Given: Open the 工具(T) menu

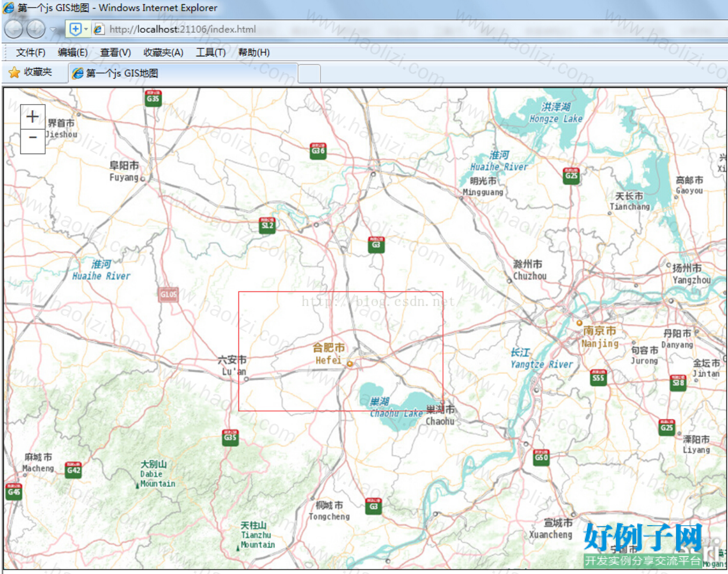Looking at the screenshot, I should [x=210, y=52].
